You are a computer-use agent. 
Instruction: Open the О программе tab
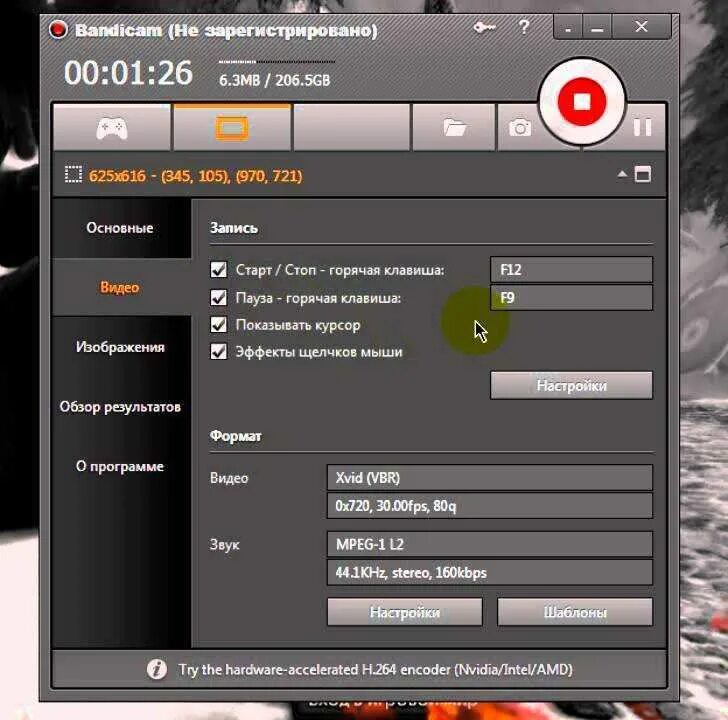click(x=121, y=466)
